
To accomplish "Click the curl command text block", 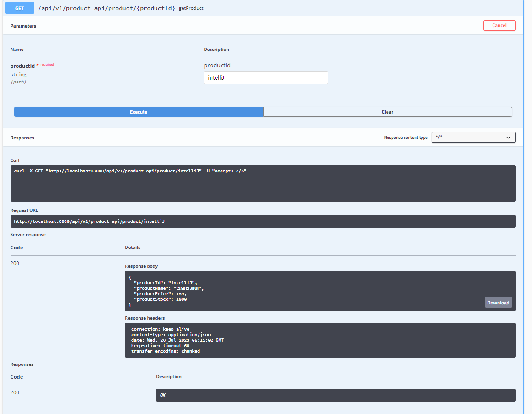I will pos(263,183).
